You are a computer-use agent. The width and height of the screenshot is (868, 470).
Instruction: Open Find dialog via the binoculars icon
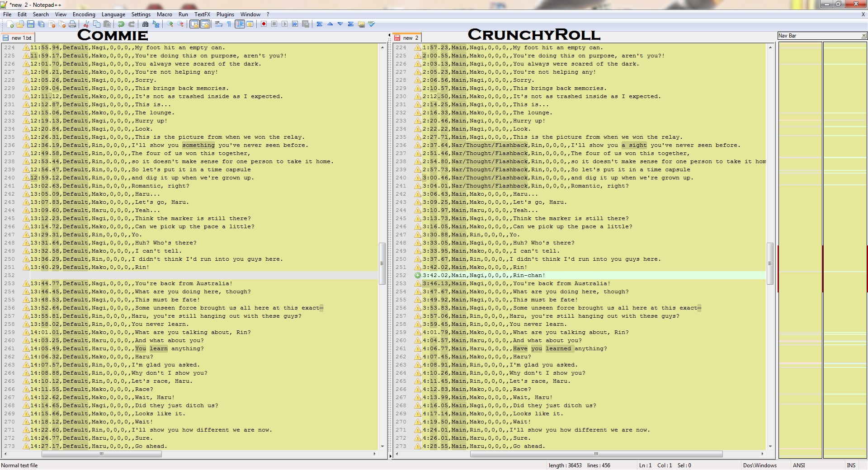click(145, 24)
